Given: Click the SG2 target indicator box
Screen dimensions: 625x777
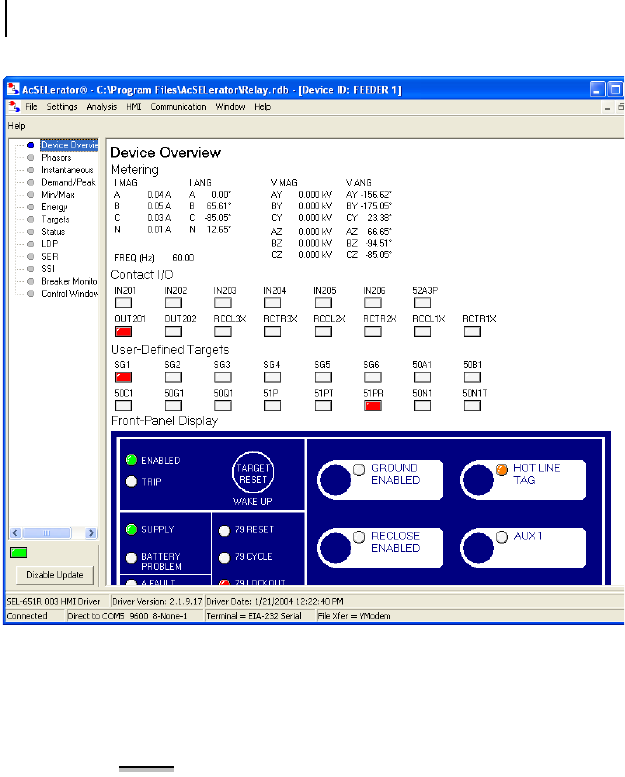Looking at the screenshot, I should point(173,377).
